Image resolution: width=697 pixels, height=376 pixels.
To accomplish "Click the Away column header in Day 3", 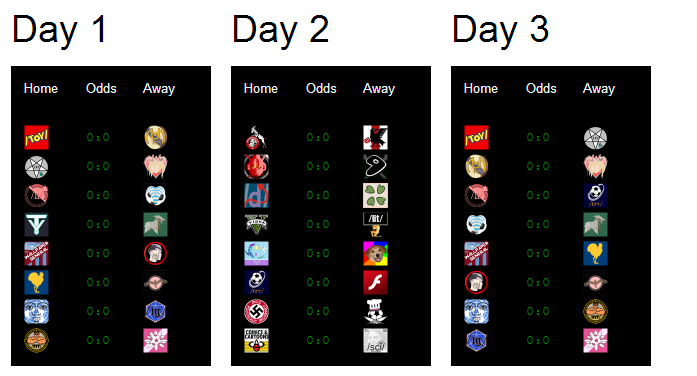I will [x=599, y=89].
